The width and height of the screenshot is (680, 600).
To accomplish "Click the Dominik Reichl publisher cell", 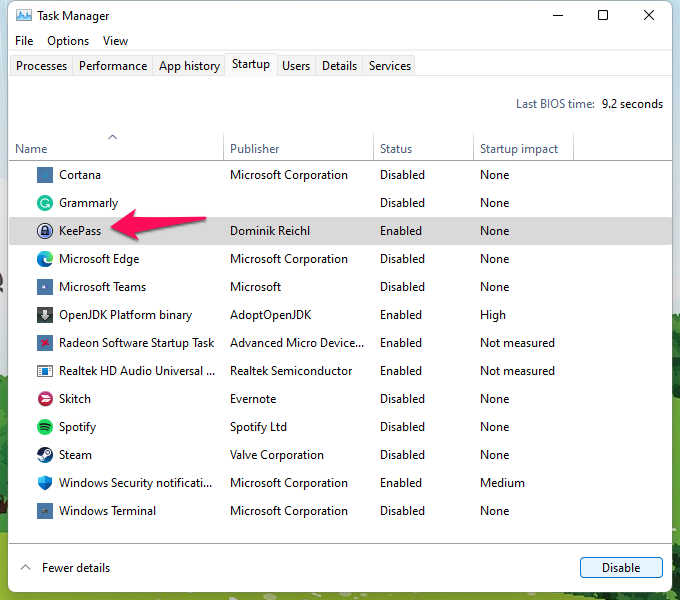I will pyautogui.click(x=270, y=231).
